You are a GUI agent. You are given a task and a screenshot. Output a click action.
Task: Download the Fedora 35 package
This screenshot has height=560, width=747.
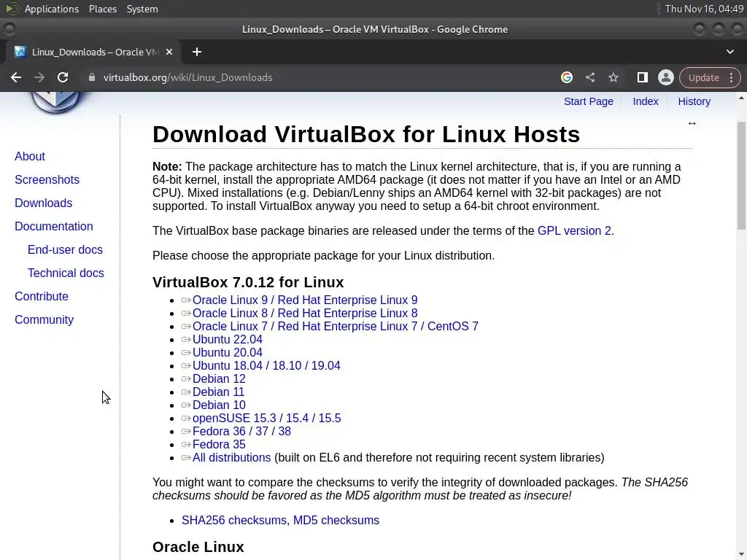click(x=219, y=444)
